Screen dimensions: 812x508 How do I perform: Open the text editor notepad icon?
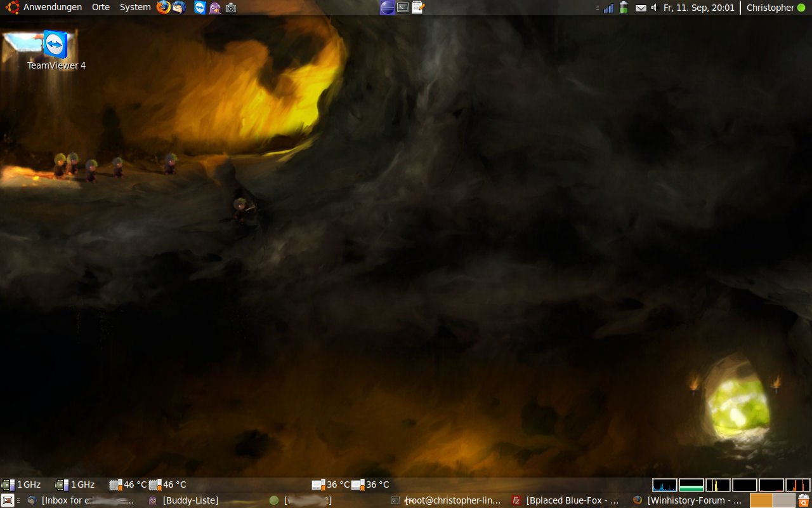coord(417,8)
